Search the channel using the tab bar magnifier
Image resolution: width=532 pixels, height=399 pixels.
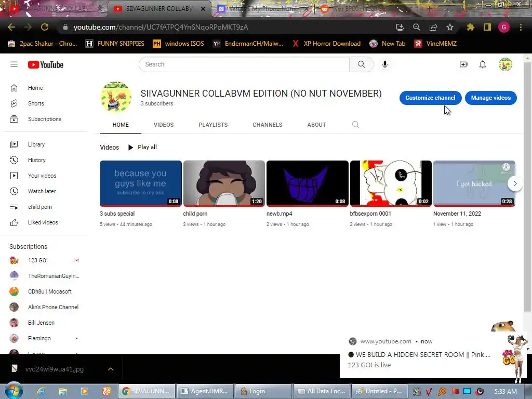click(355, 125)
